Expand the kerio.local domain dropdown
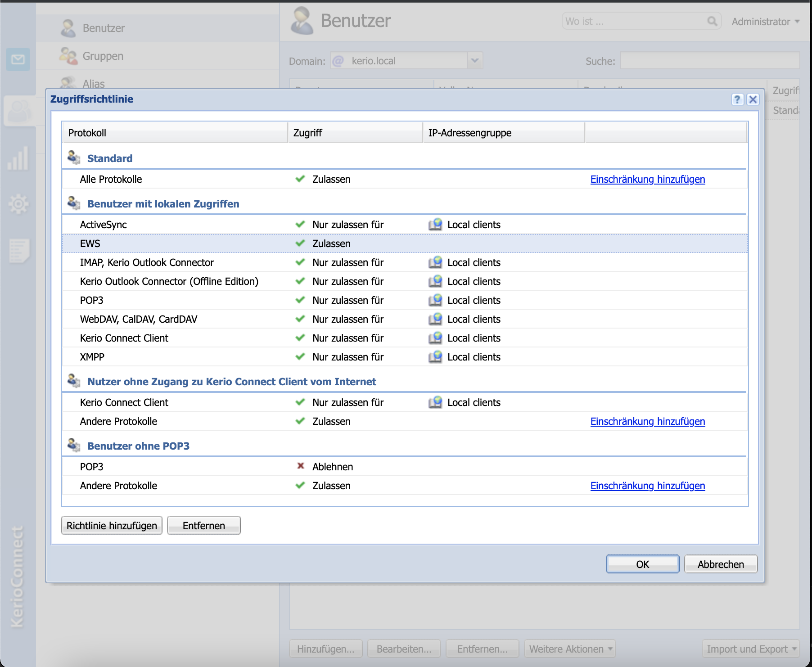This screenshot has width=812, height=667. 474,61
